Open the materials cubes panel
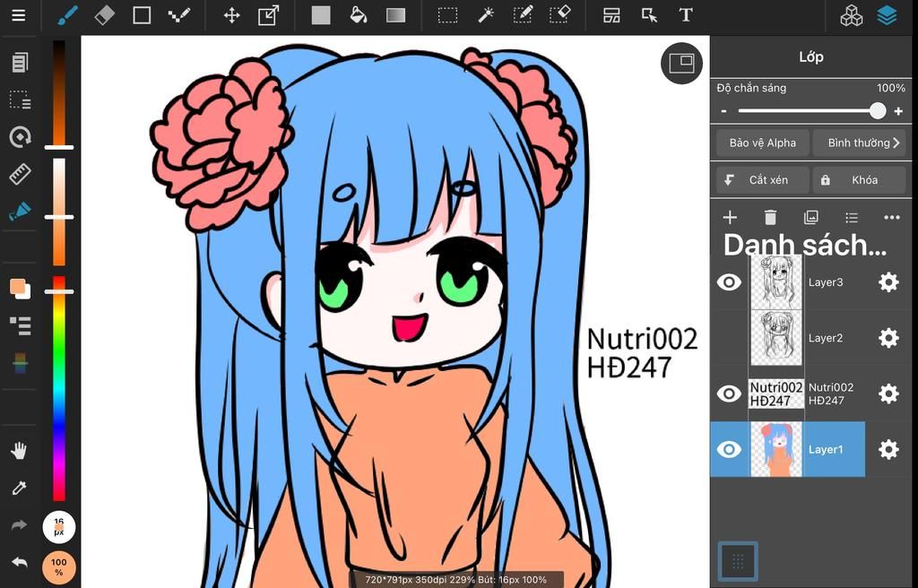 click(x=852, y=16)
